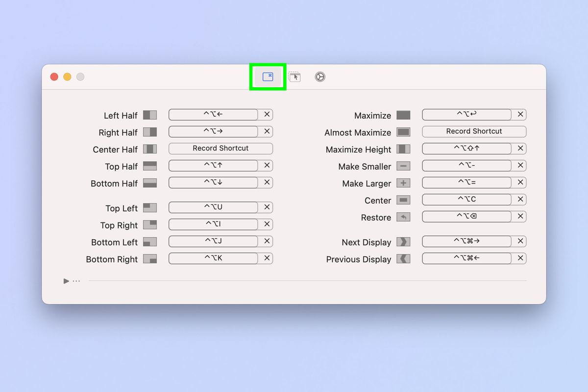
Task: Click the Maximize layout icon
Action: [403, 115]
